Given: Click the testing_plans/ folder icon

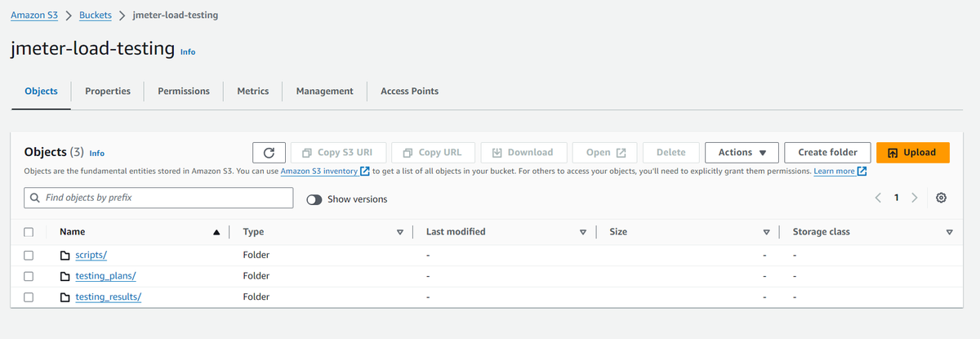Looking at the screenshot, I should [65, 276].
